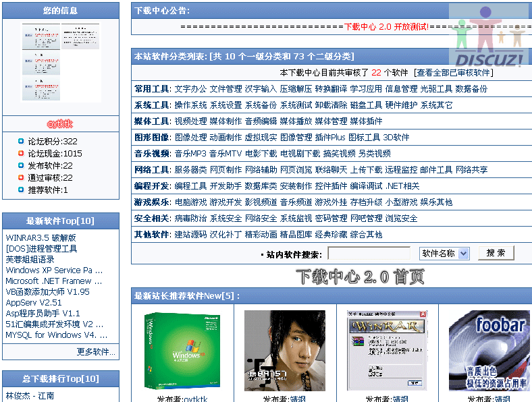Open 服务器类 subcategory
The image size is (532, 402).
pos(190,170)
